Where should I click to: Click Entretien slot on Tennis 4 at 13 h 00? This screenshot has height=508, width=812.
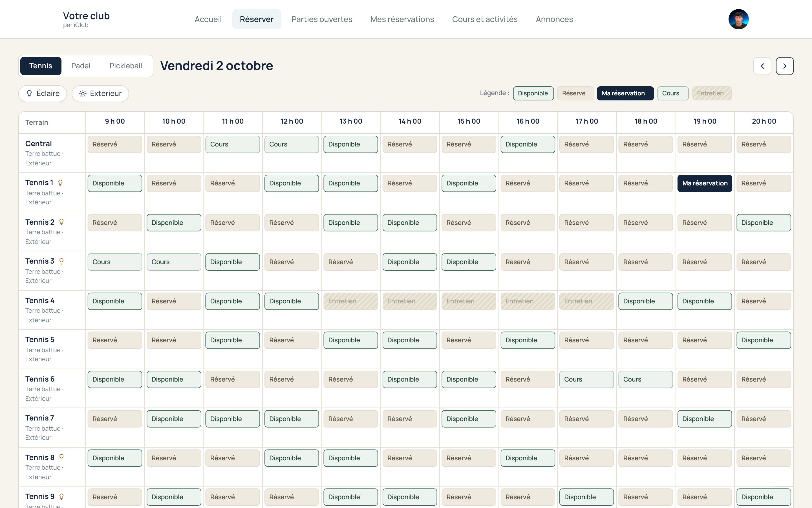coord(351,301)
